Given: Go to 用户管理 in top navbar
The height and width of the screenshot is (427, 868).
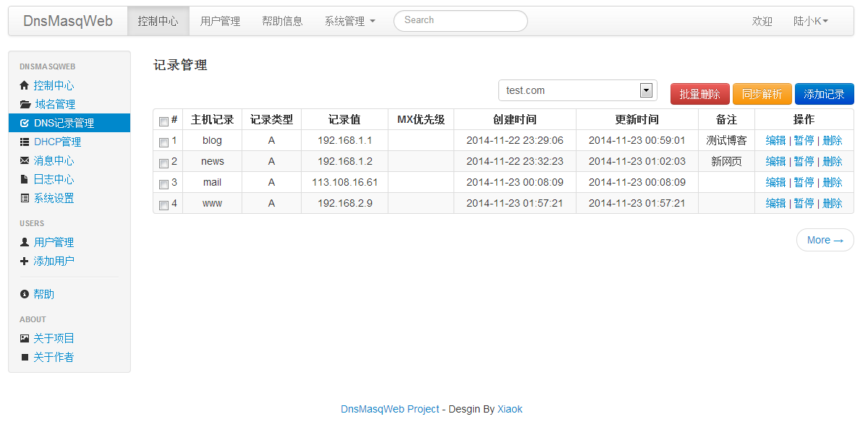Looking at the screenshot, I should click(220, 21).
